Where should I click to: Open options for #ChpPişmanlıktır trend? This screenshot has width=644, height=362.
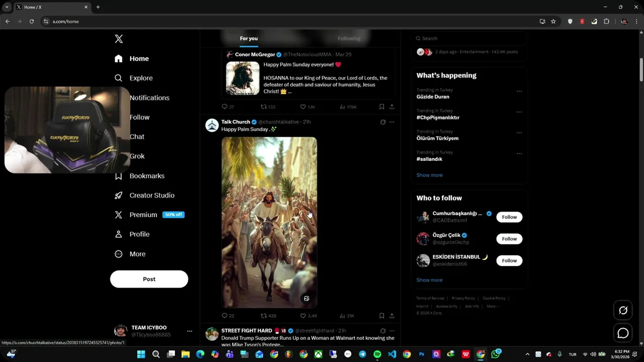(x=519, y=112)
